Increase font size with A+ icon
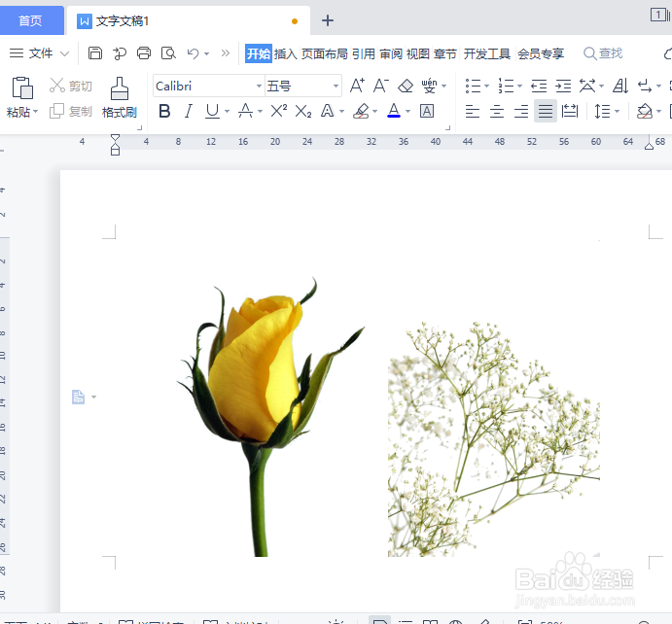Viewport: 672px width, 624px height. click(357, 86)
